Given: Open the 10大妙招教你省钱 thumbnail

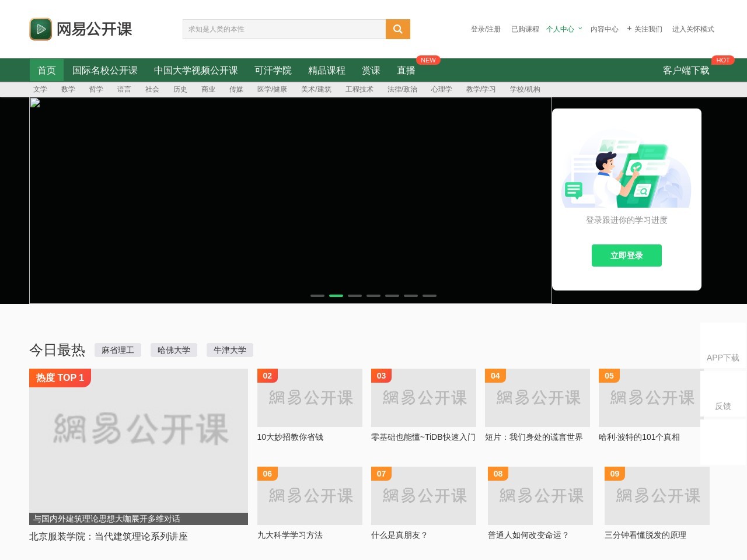Looking at the screenshot, I should (x=310, y=398).
